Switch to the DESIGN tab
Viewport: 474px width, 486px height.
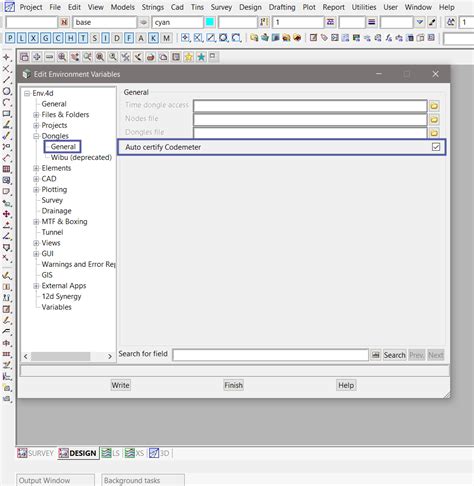point(78,453)
